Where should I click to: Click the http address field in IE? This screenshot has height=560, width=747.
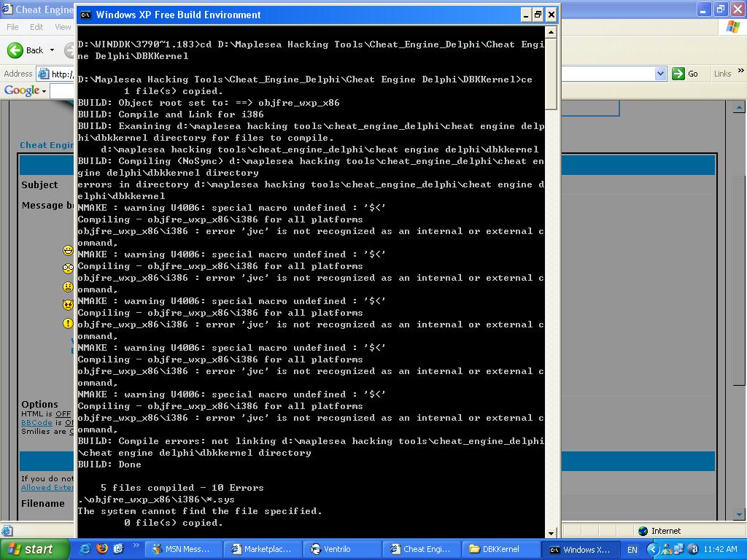63,74
